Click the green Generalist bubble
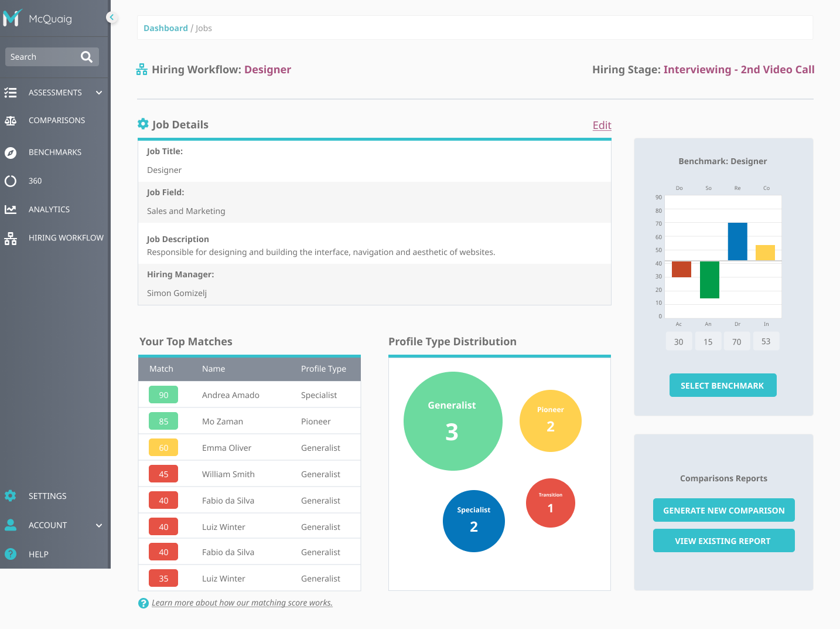840x629 pixels. 453,421
